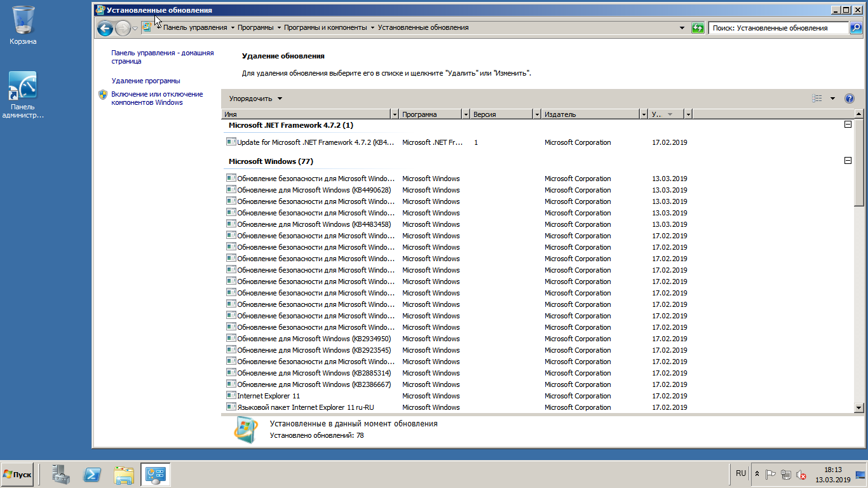Open the view options dropdown arrow
Image resolution: width=868 pixels, height=488 pixels.
832,98
